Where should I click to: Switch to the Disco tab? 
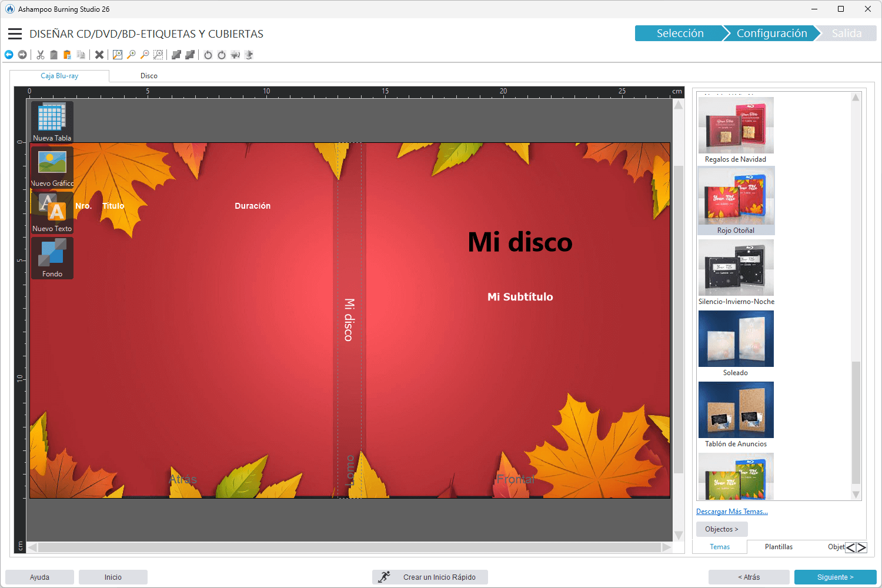point(149,76)
